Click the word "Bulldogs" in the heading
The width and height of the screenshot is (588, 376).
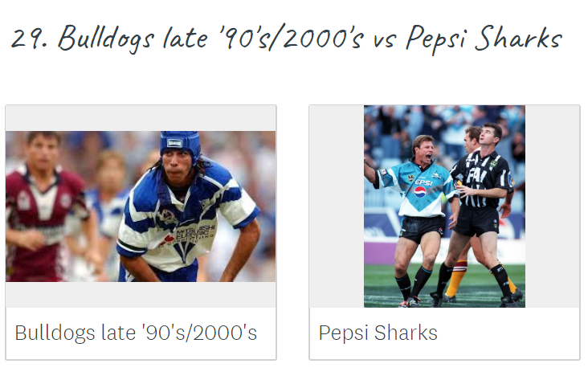[106, 39]
